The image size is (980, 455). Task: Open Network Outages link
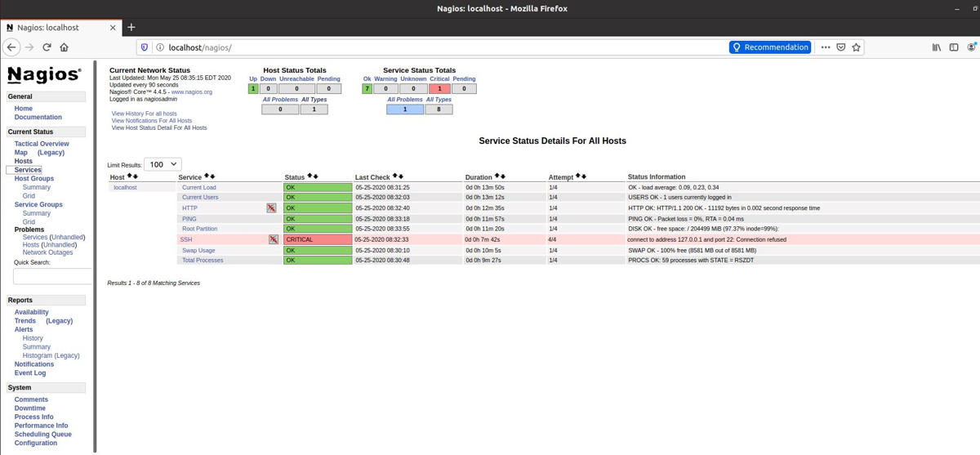(47, 252)
